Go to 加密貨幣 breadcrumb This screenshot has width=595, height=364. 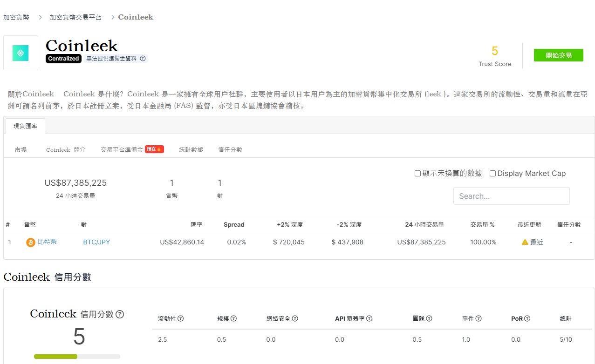(x=16, y=17)
